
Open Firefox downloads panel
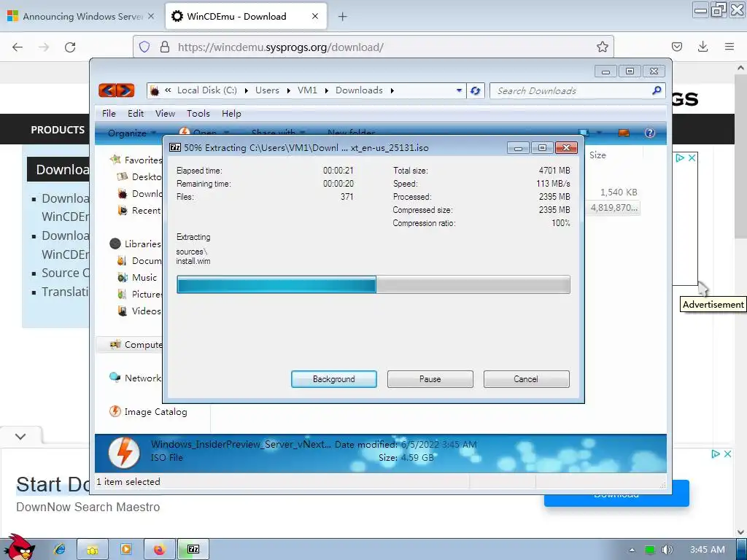coord(703,47)
